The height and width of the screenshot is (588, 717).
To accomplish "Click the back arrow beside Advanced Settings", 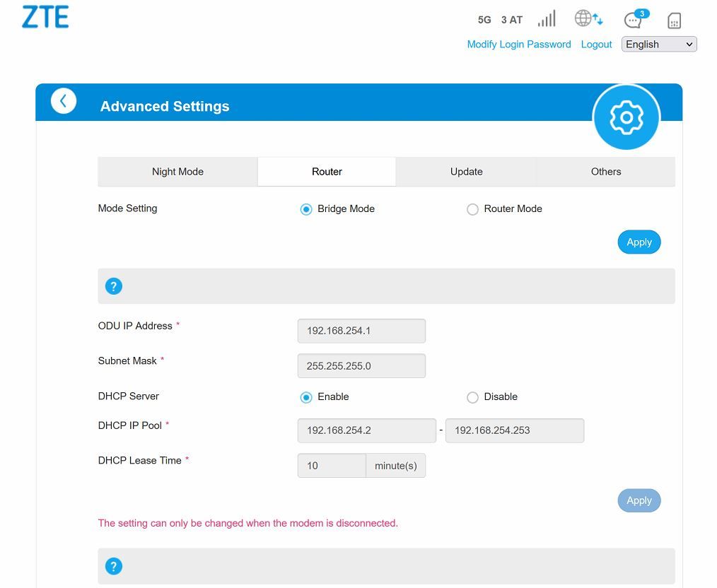I will 64,100.
